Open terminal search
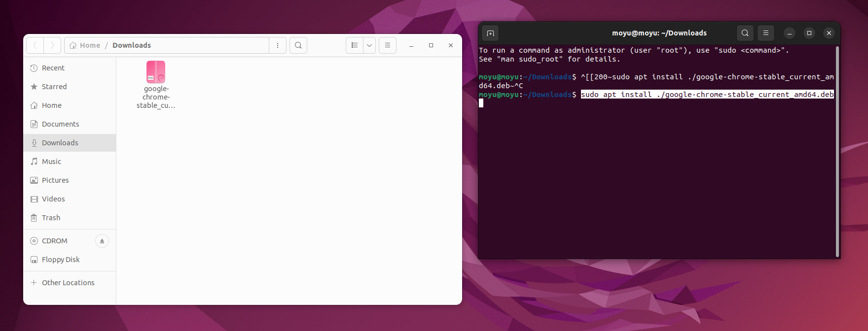 coord(745,33)
